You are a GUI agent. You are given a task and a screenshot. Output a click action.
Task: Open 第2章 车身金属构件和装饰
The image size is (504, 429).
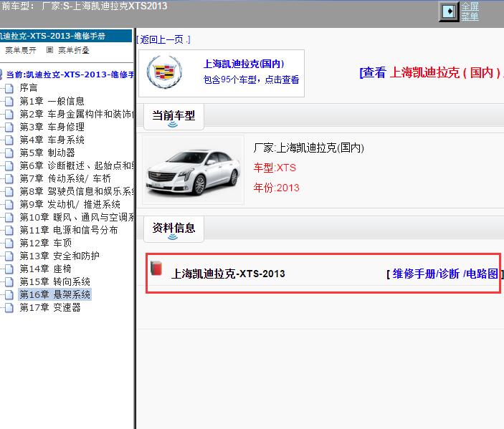pyautogui.click(x=77, y=114)
